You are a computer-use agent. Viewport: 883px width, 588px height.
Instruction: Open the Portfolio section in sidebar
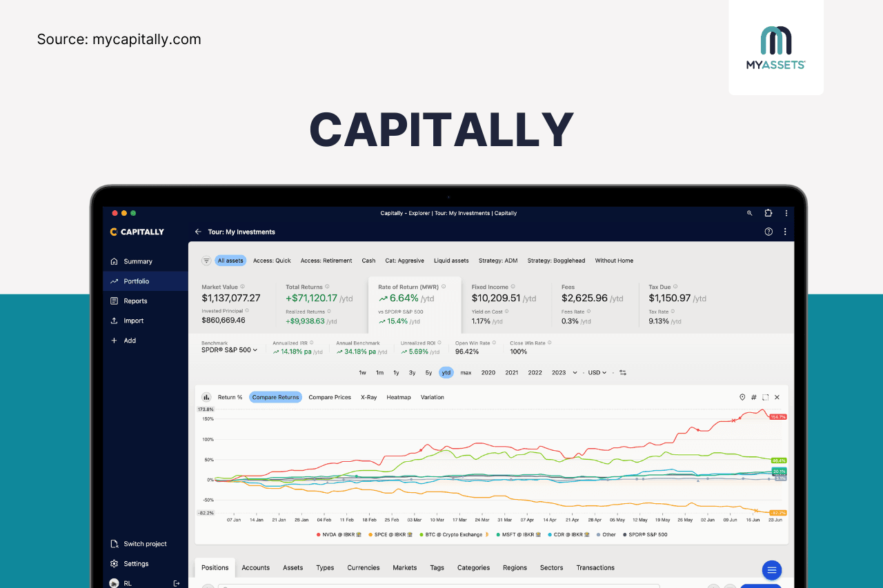(x=136, y=281)
